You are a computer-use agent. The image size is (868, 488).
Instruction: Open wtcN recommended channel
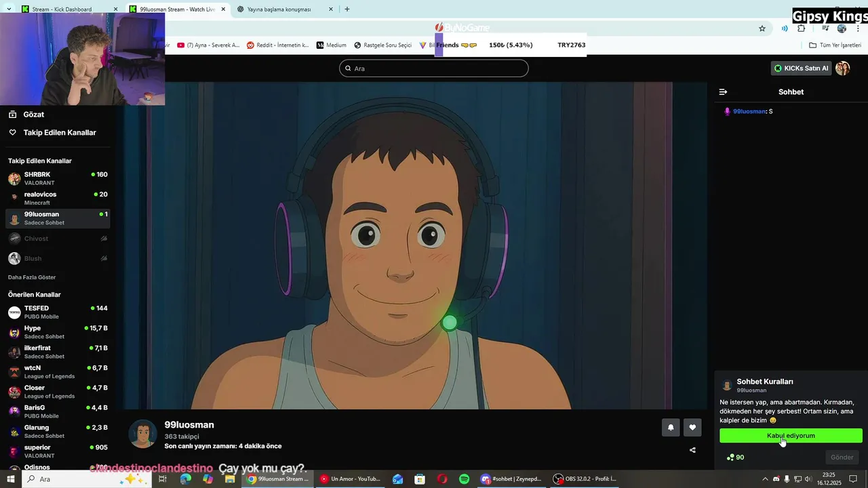[x=58, y=371]
